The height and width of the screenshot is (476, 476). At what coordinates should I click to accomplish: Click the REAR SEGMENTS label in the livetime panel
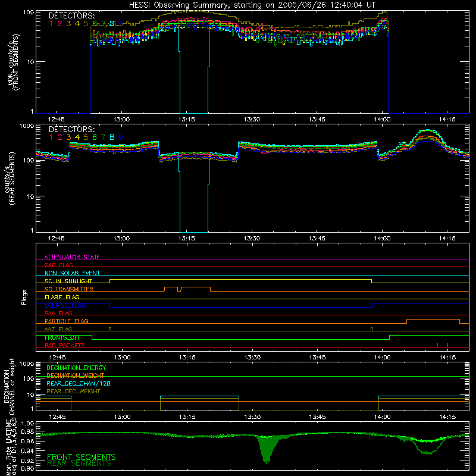pos(79,464)
